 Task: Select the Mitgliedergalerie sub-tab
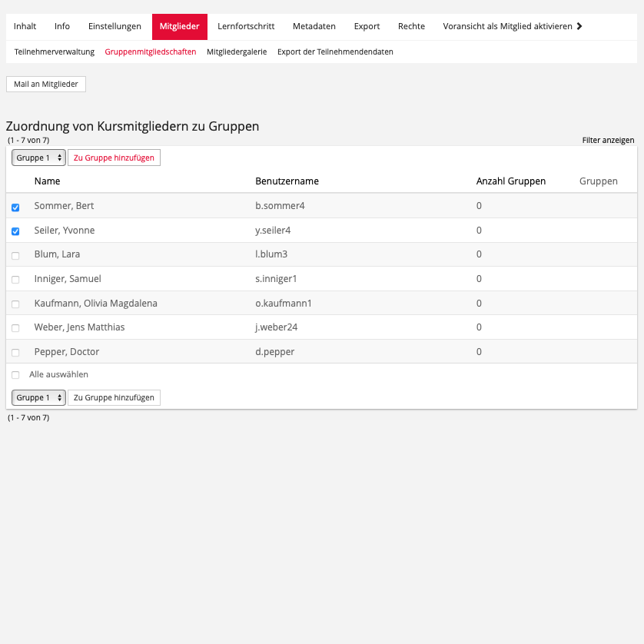tap(237, 52)
